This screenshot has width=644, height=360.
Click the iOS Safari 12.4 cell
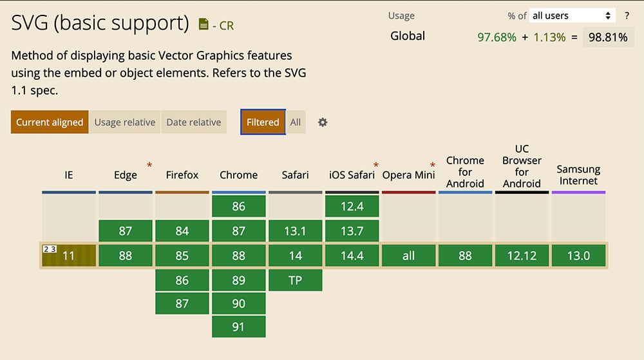coord(352,206)
